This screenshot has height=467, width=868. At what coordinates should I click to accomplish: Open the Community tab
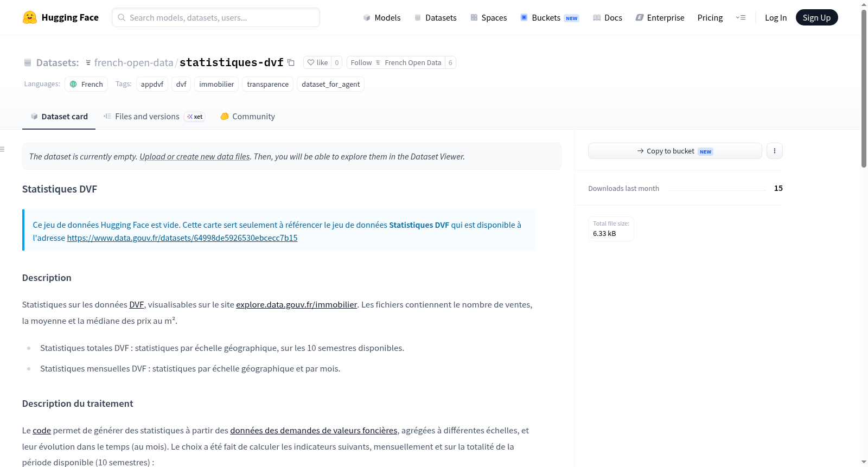coord(247,117)
